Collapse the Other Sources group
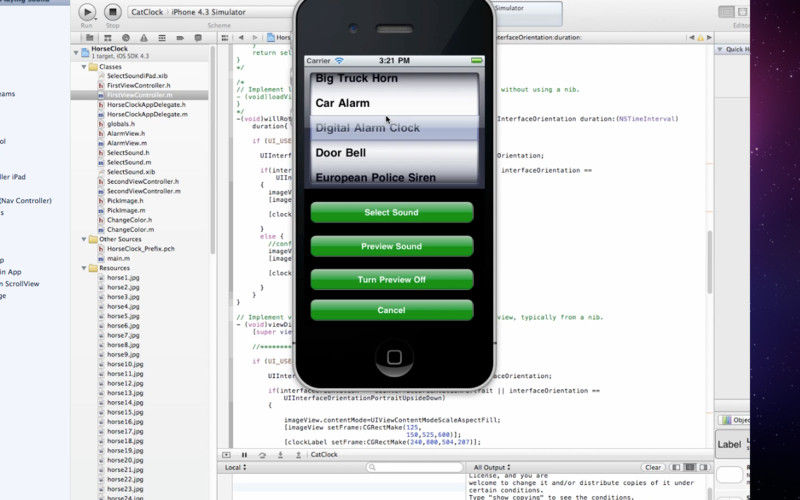800x500 pixels. click(x=84, y=239)
